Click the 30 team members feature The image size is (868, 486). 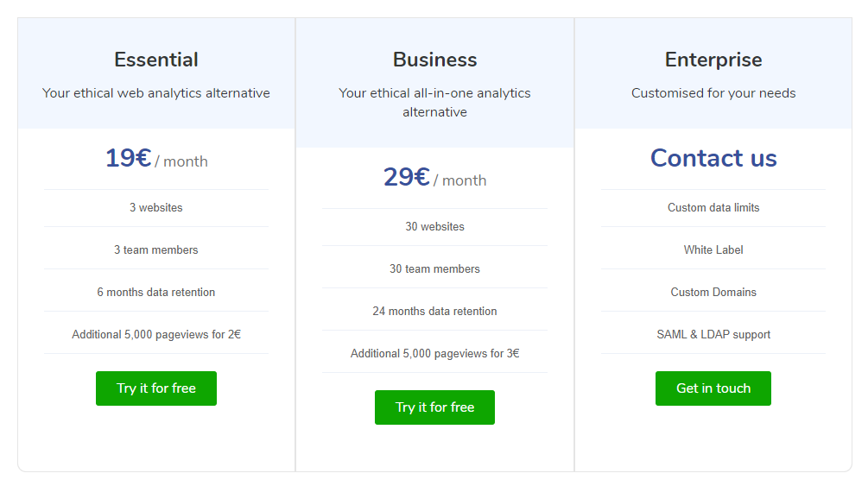click(x=434, y=269)
